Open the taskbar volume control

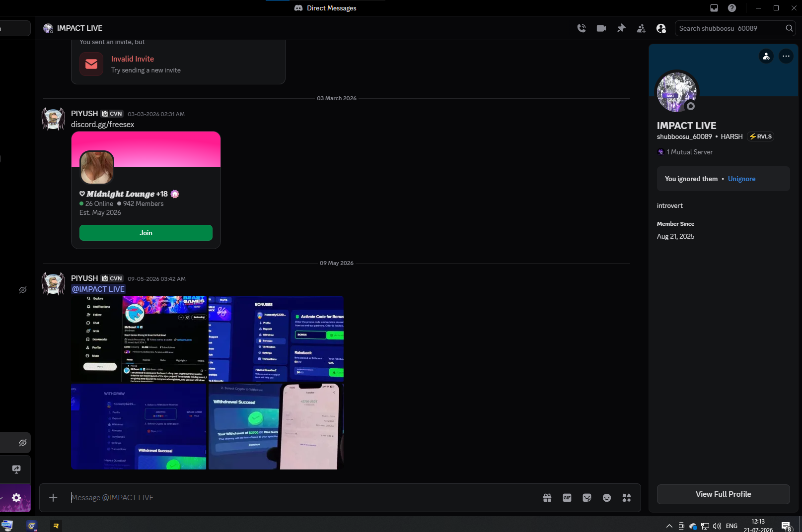717,526
